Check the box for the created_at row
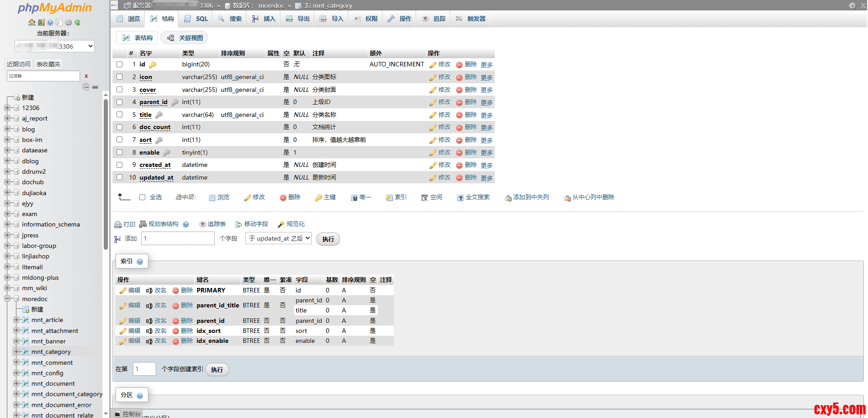The image size is (868, 418). tap(119, 165)
